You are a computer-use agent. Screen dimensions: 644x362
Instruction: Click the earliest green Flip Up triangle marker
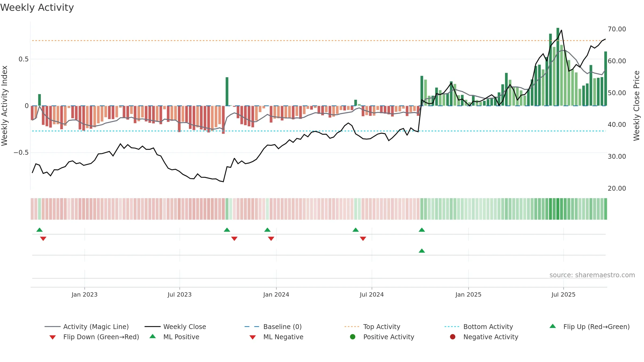pos(39,230)
